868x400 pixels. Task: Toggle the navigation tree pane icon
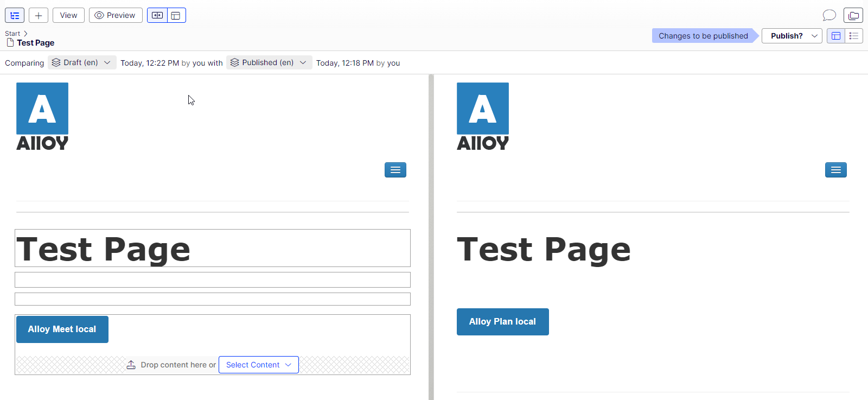(15, 15)
